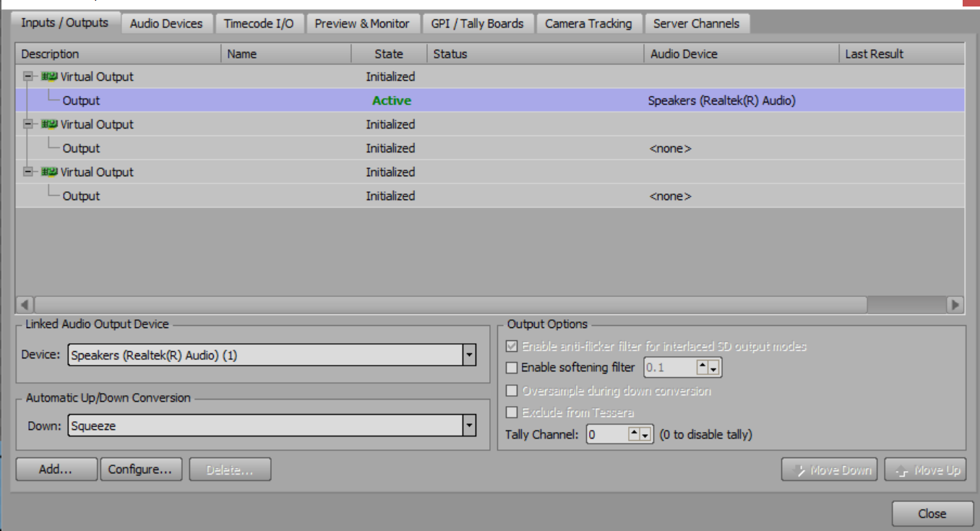980x531 pixels.
Task: Increase the softening filter value
Action: [702, 368]
